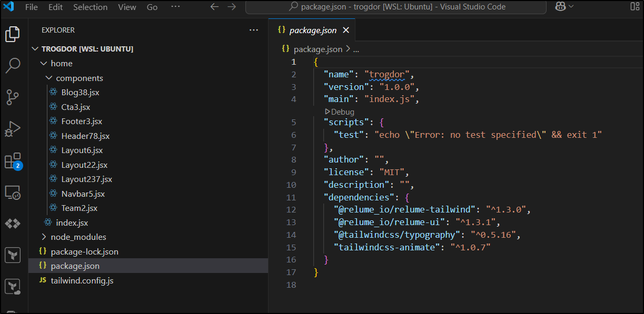Collapse the TROGDOR [WSL: UBUNTU] root folder
Screen dimensions: 644x314
tap(35, 49)
